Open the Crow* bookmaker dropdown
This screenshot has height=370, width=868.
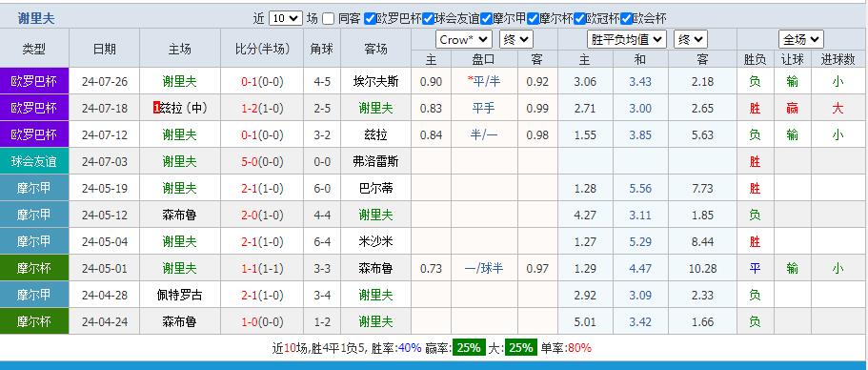(x=464, y=40)
